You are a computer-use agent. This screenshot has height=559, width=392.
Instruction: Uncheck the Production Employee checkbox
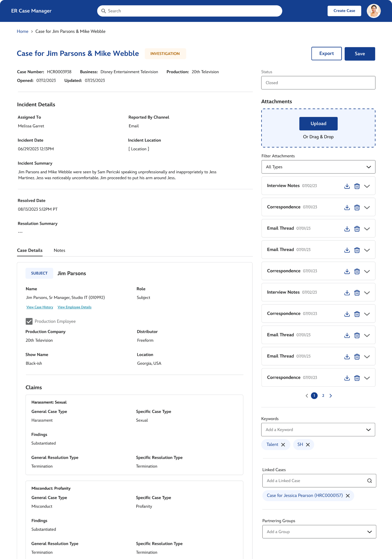click(29, 321)
